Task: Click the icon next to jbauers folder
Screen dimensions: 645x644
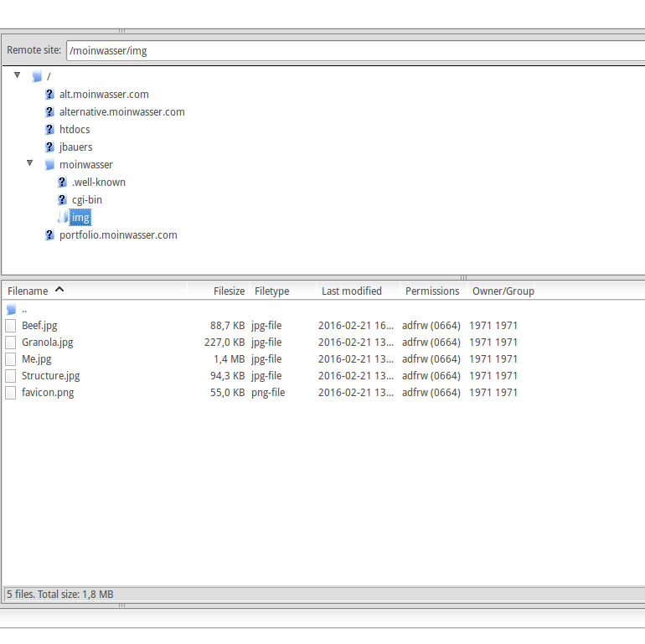Action: click(49, 147)
